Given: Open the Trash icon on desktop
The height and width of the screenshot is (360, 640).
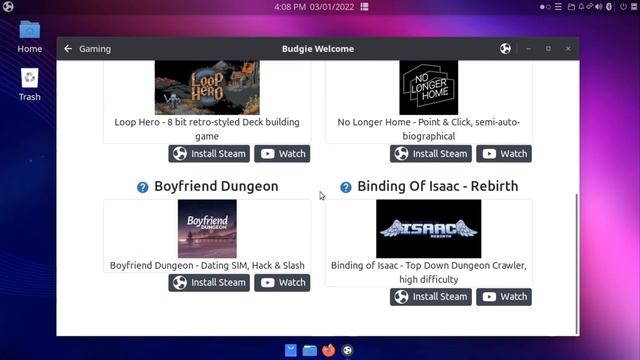Looking at the screenshot, I should 29,84.
